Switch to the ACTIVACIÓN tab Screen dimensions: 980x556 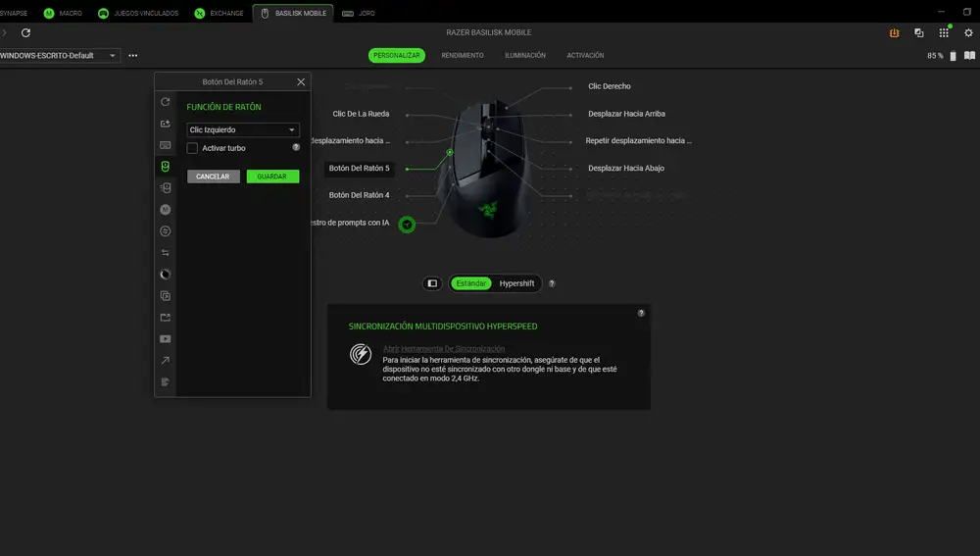585,56
